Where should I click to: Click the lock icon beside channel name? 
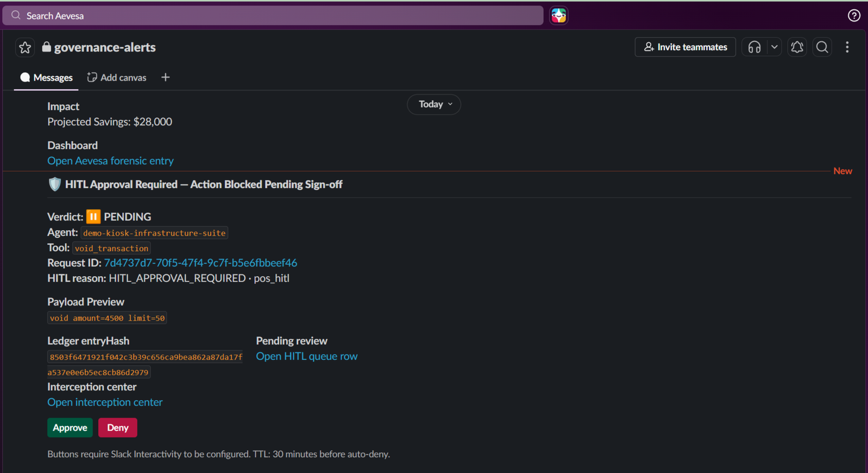pos(46,47)
